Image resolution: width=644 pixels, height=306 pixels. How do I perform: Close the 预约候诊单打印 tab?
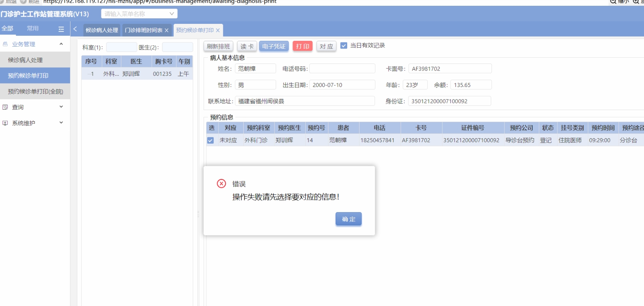pyautogui.click(x=218, y=30)
